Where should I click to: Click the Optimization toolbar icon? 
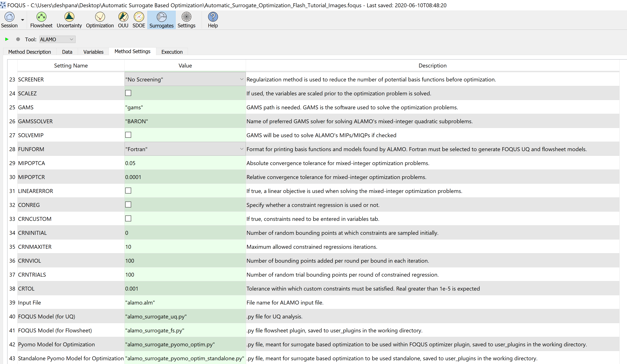click(100, 17)
